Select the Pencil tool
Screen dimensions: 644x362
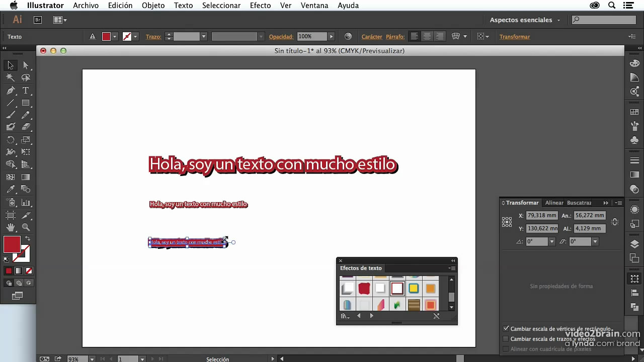coord(26,115)
